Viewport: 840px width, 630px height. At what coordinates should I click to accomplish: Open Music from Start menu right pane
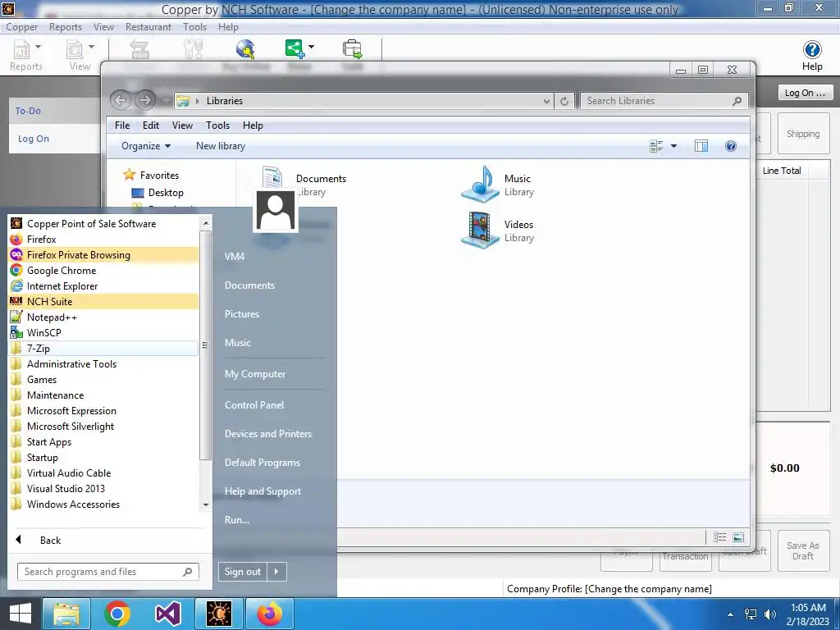pos(238,342)
